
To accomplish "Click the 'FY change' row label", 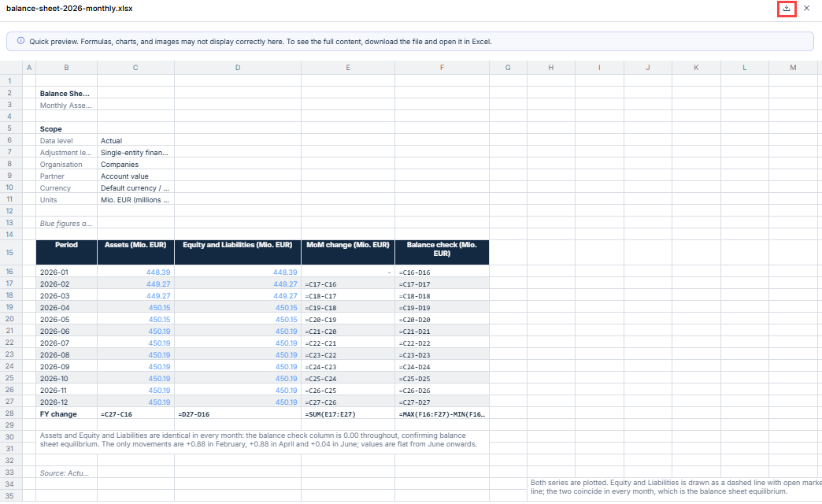I will coord(67,413).
